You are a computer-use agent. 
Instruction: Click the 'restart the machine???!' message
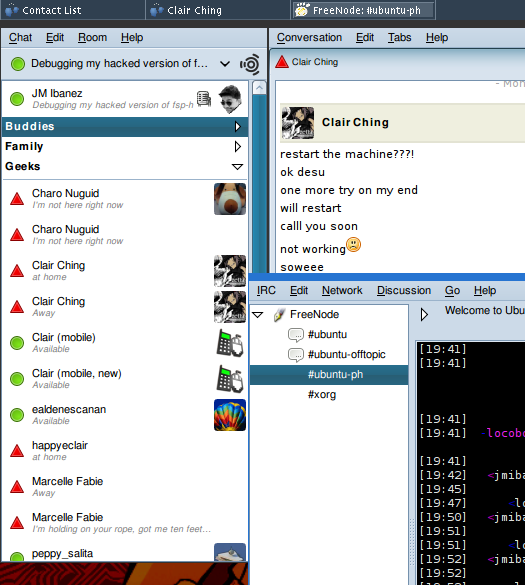(347, 154)
